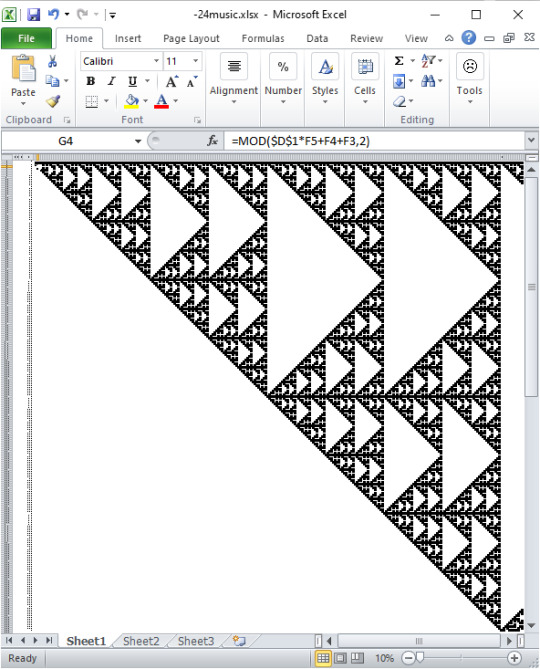
Task: Toggle Underline formatting
Action: 133,81
